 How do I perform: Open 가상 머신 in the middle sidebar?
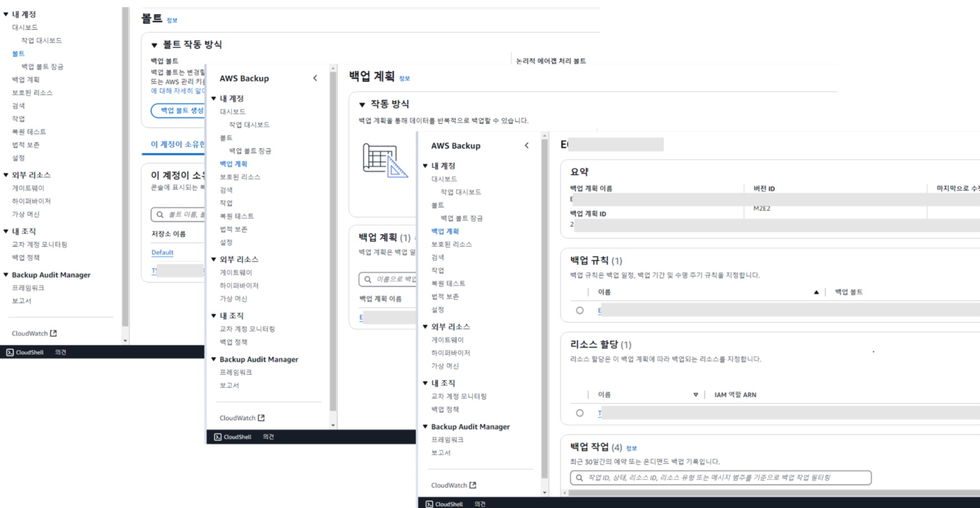point(234,298)
